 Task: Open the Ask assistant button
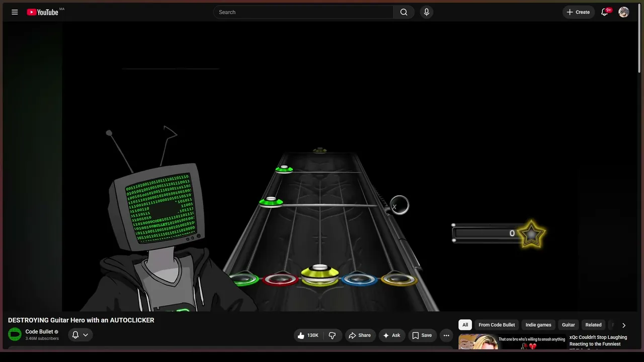pyautogui.click(x=391, y=335)
